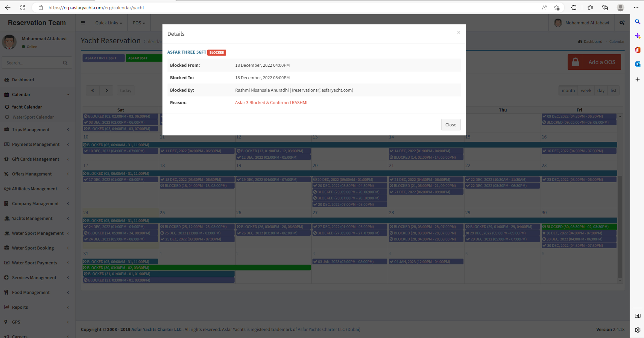Close the Details dialog with X icon
The width and height of the screenshot is (644, 338).
click(x=459, y=32)
